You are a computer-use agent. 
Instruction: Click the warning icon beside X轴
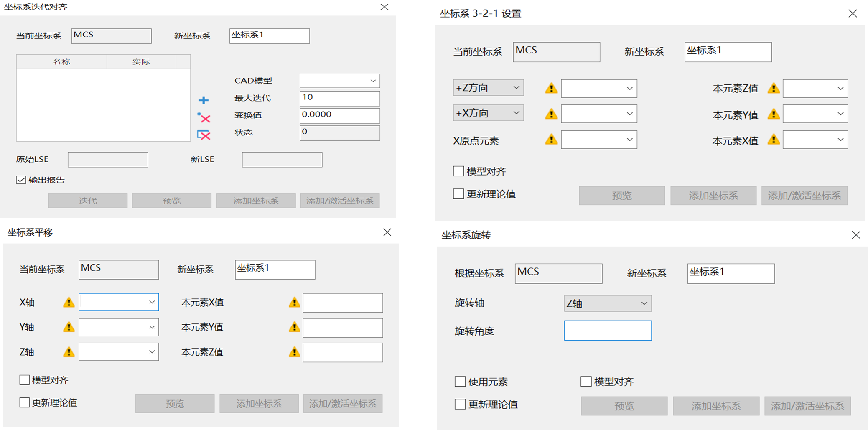[x=69, y=303]
